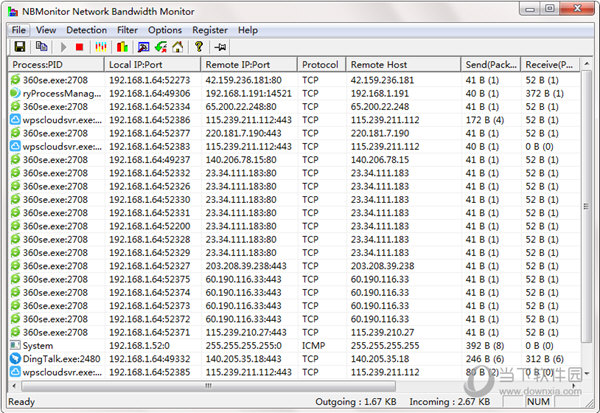Image resolution: width=600 pixels, height=413 pixels.
Task: Click the Copy toolbar icon
Action: 41,46
